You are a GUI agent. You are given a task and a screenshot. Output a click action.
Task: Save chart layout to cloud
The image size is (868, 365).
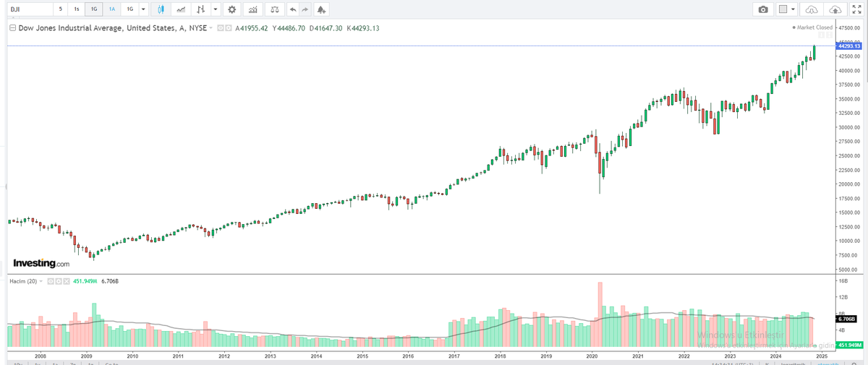[x=835, y=9]
